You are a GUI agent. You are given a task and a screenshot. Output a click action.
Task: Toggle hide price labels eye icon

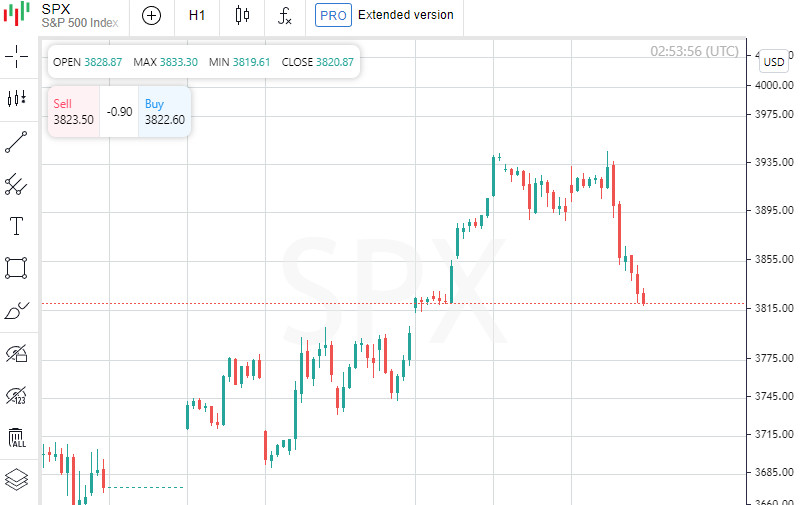[16, 395]
